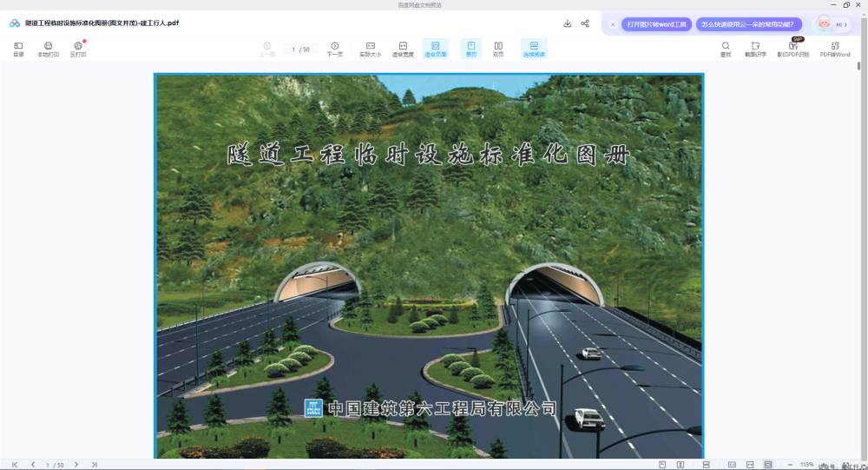
Task: Click previous page arrow in bottom bar
Action: pyautogui.click(x=33, y=465)
